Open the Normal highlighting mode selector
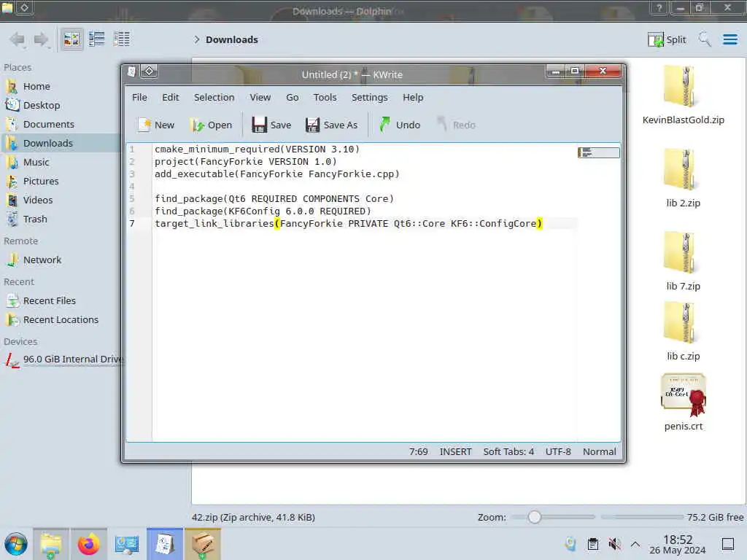 600,451
